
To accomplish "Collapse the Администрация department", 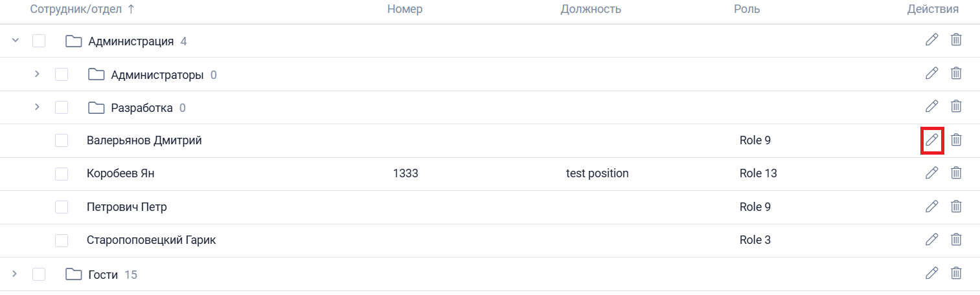I will click(16, 41).
